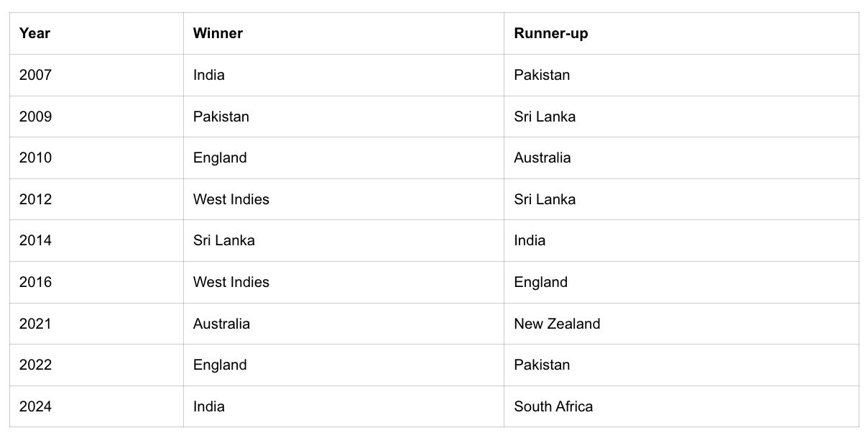Click the 2012 year cell
The image size is (868, 433).
tap(35, 199)
